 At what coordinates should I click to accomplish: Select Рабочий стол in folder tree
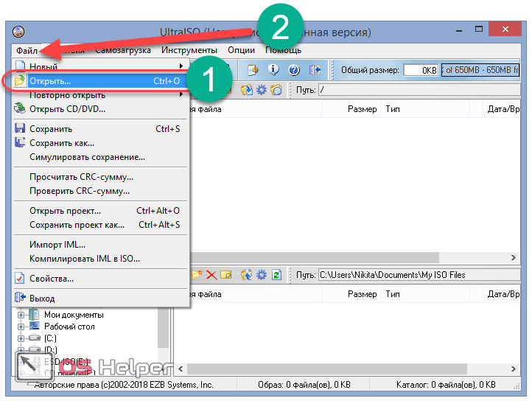[x=69, y=327]
